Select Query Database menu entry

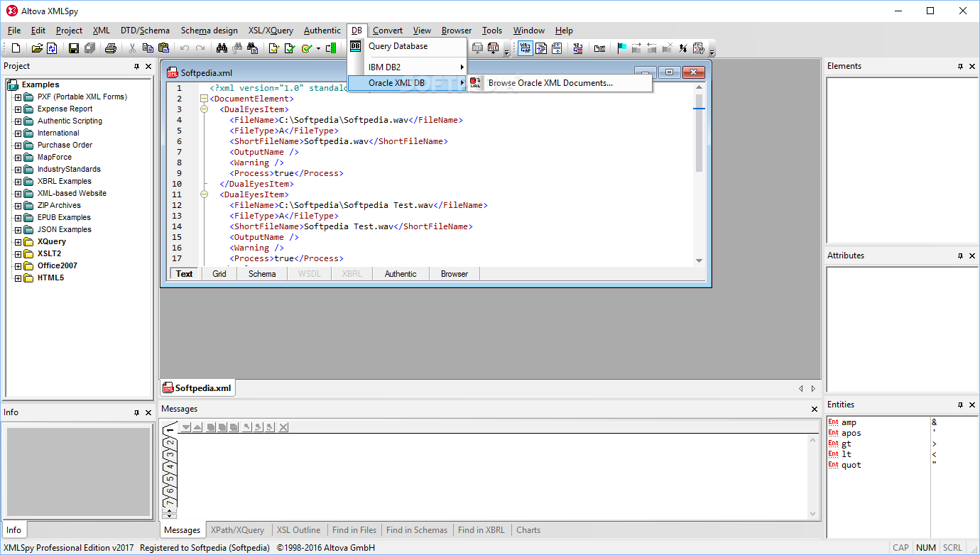407,46
